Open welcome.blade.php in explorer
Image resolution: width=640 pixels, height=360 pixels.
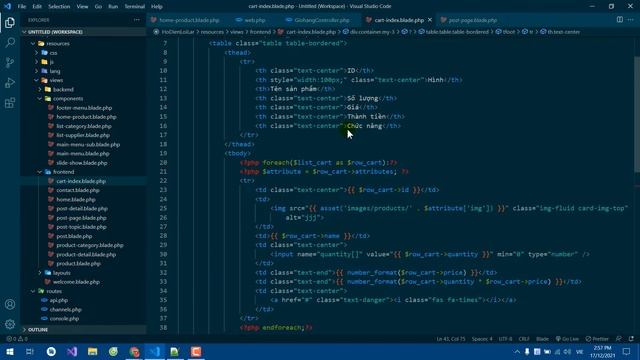click(76, 282)
